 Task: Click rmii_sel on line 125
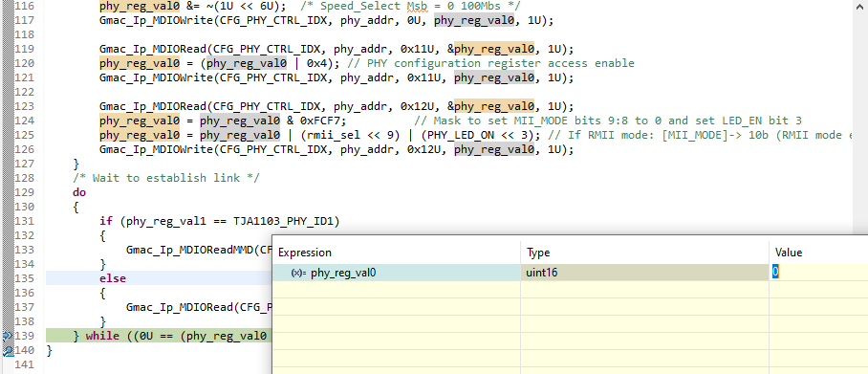coord(335,135)
